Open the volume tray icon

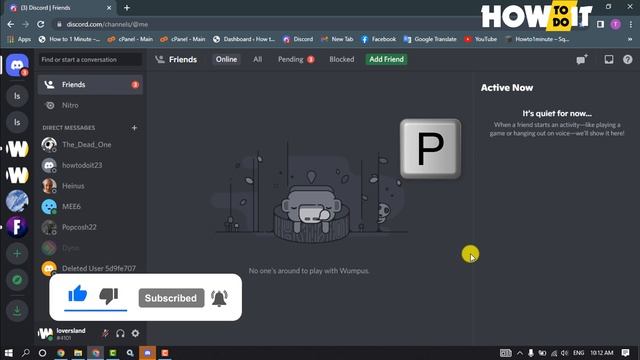564,353
